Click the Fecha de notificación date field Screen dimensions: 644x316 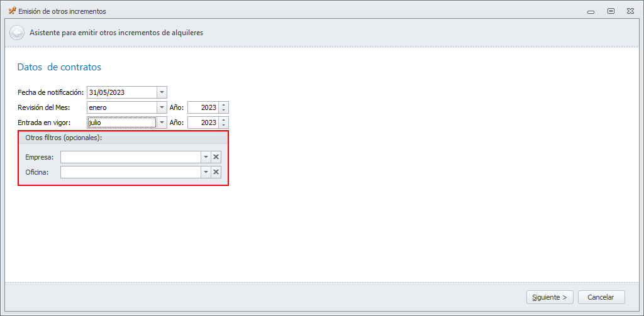[122, 92]
